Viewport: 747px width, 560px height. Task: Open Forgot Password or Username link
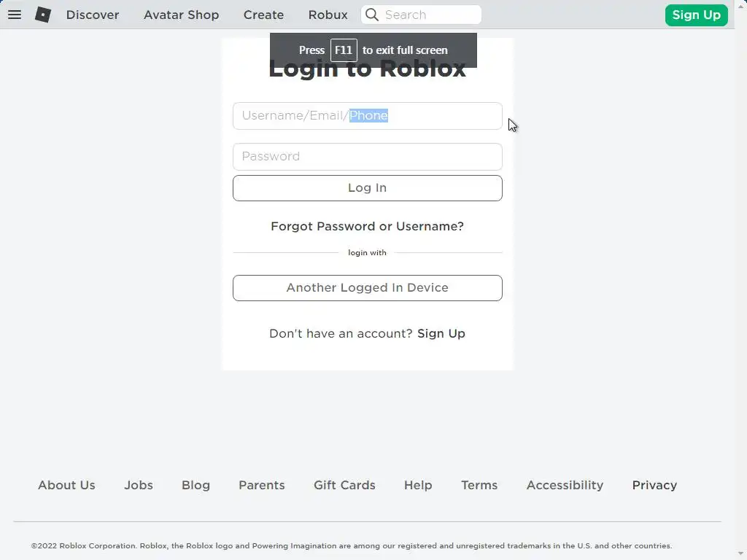click(368, 226)
